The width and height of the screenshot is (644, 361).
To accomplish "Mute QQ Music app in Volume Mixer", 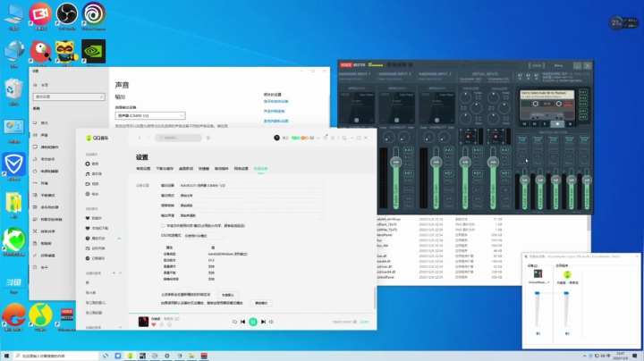I will 567,333.
